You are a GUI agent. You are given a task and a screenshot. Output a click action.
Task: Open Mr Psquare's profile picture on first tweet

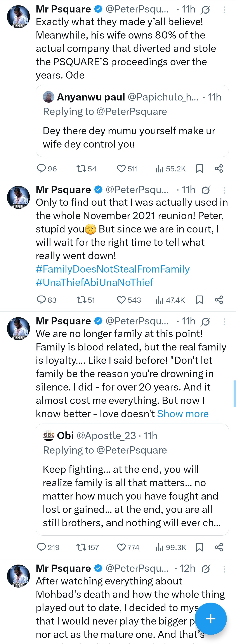18,17
